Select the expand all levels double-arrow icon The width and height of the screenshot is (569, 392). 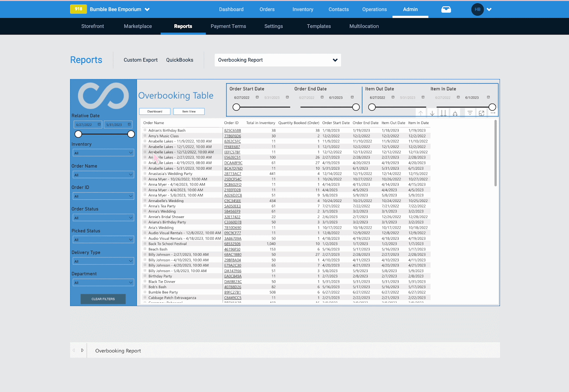click(x=443, y=113)
